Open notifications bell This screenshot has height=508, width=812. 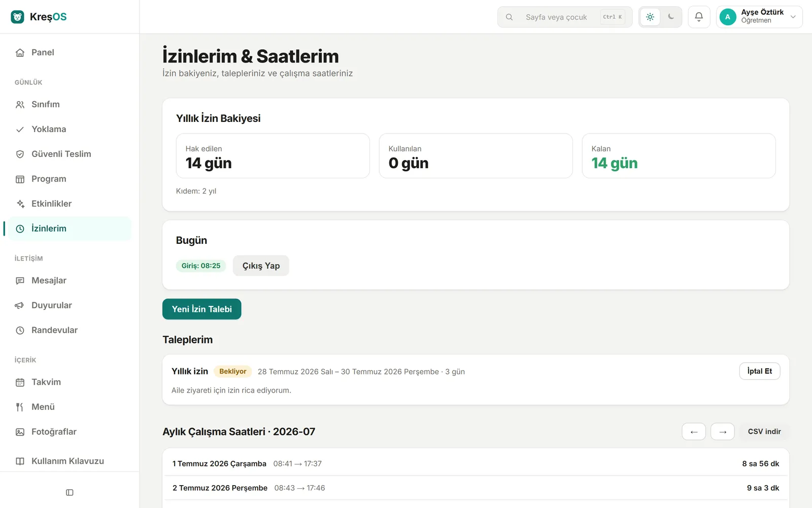[x=699, y=17]
